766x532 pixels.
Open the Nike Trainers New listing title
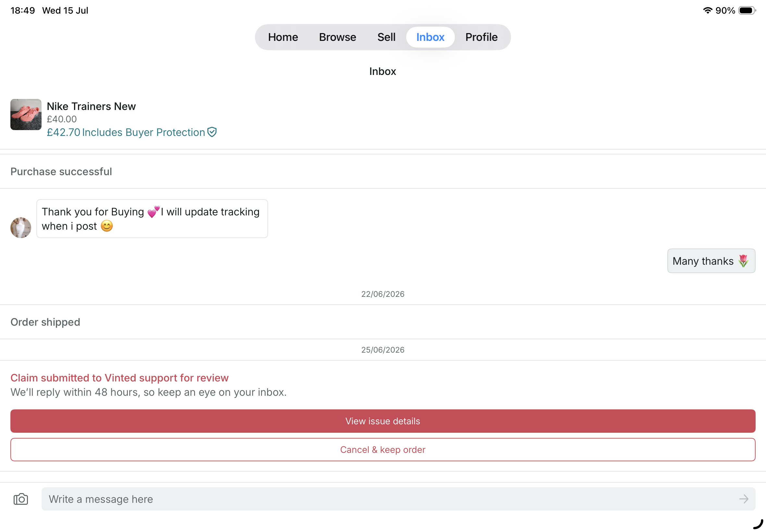[92, 106]
